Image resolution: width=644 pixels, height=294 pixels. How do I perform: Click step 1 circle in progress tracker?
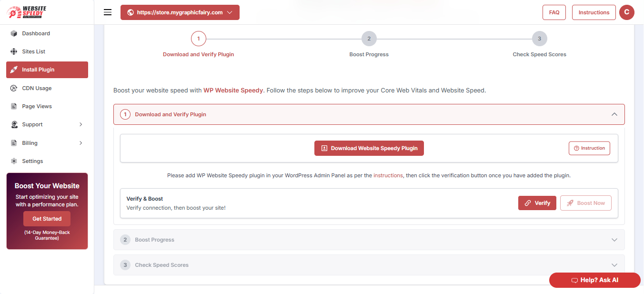pyautogui.click(x=198, y=39)
